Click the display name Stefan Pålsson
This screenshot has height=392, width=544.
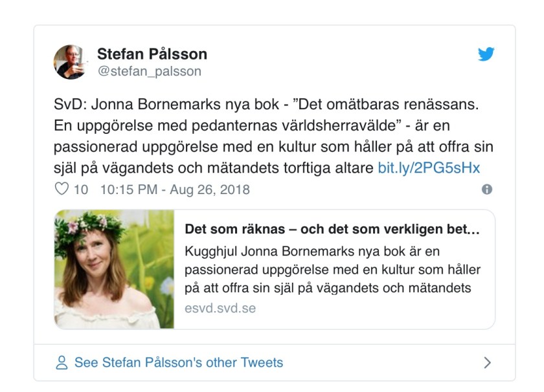(152, 54)
